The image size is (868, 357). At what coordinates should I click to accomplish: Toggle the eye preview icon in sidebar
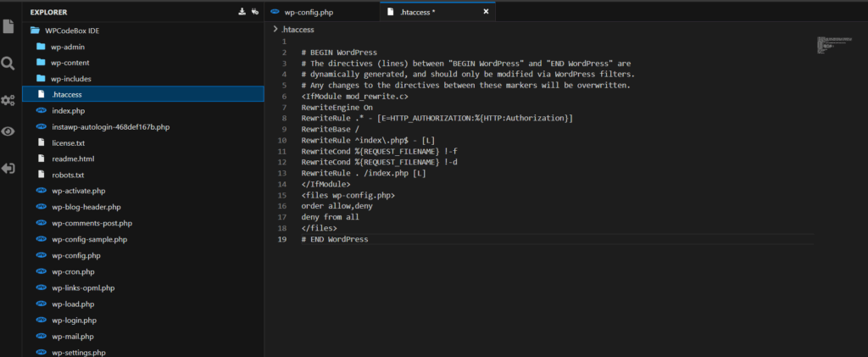coord(8,131)
